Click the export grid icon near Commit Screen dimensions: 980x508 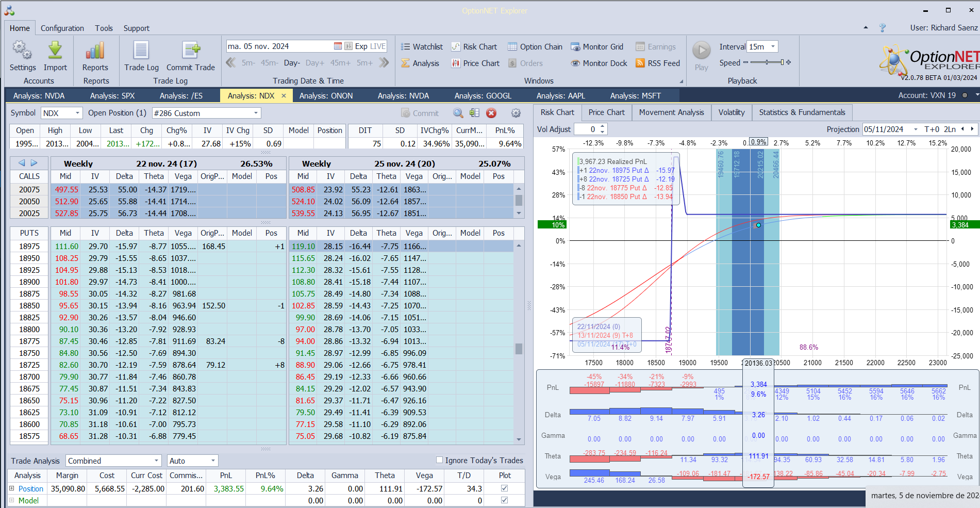(474, 113)
